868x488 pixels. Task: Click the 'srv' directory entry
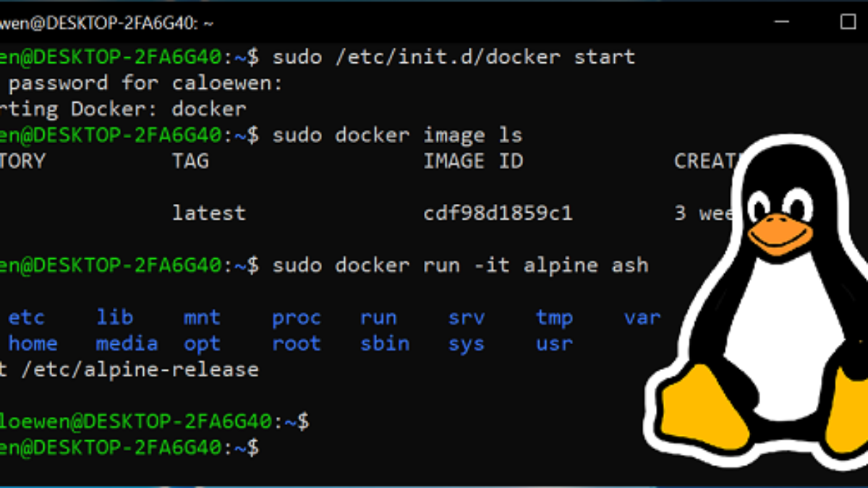[x=467, y=317]
